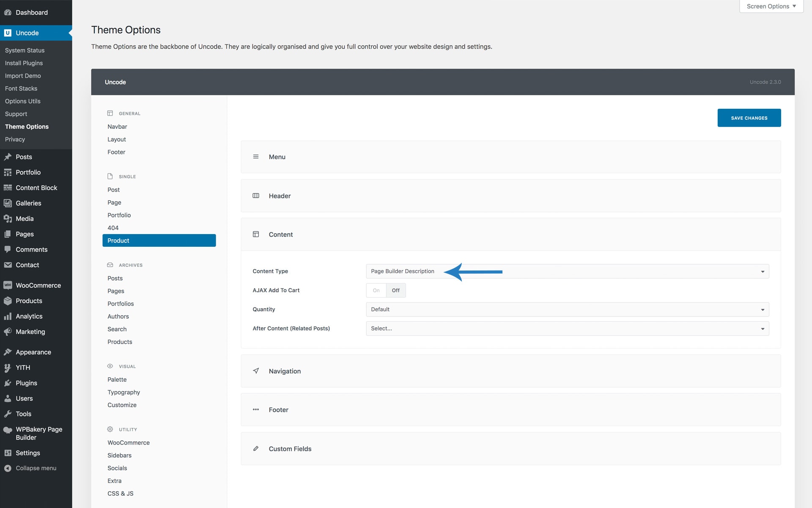This screenshot has width=812, height=508.
Task: Select Navbar in General options
Action: click(x=117, y=127)
